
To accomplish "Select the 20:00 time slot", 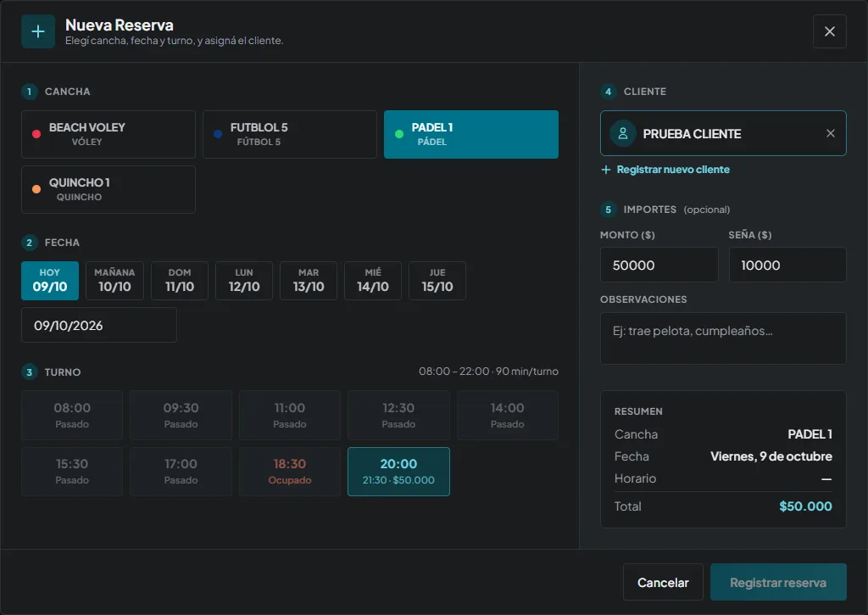I will point(398,472).
